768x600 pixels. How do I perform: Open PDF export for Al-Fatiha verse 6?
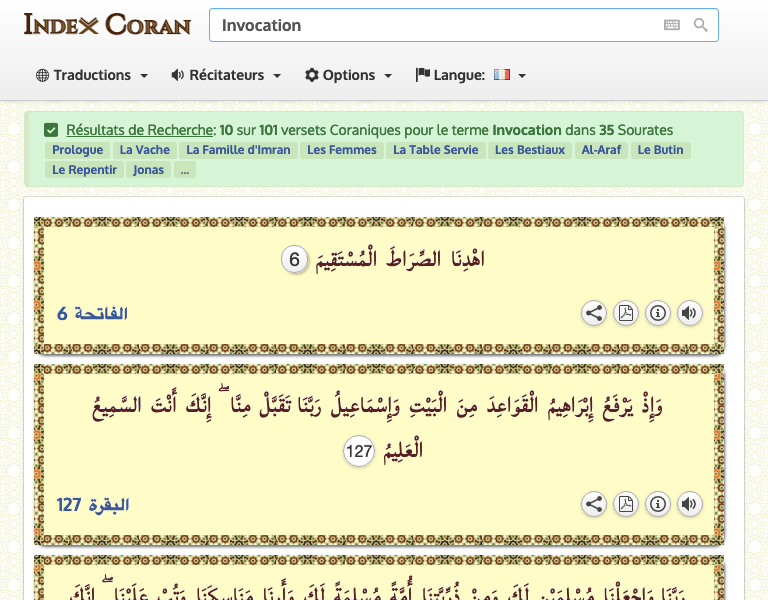pyautogui.click(x=626, y=313)
